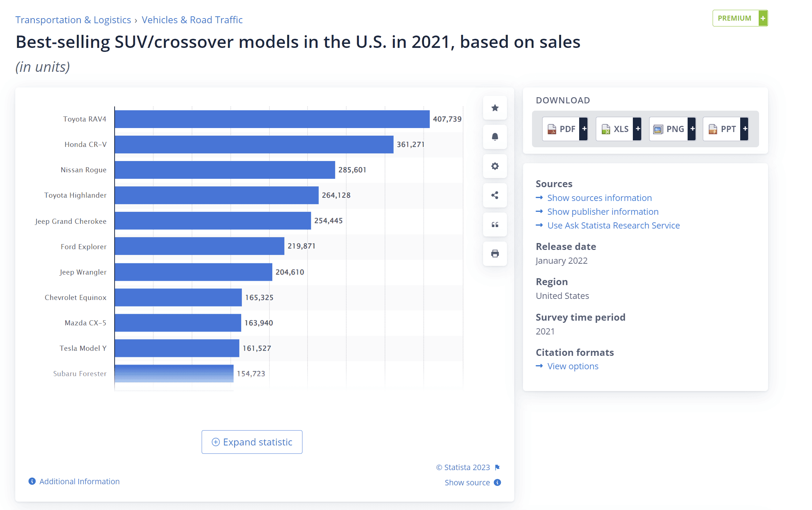Screen dimensions: 812x510
Task: Click the plus beside PNG
Action: [692, 129]
